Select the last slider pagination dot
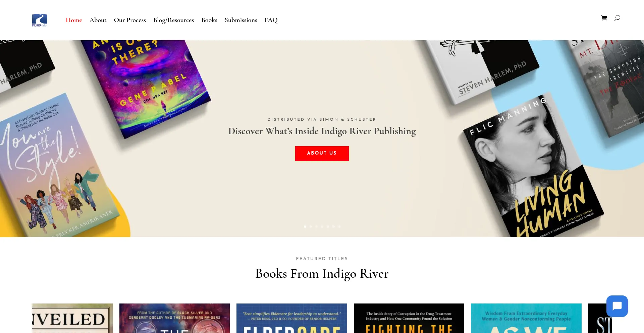The width and height of the screenshot is (644, 333). 339,227
